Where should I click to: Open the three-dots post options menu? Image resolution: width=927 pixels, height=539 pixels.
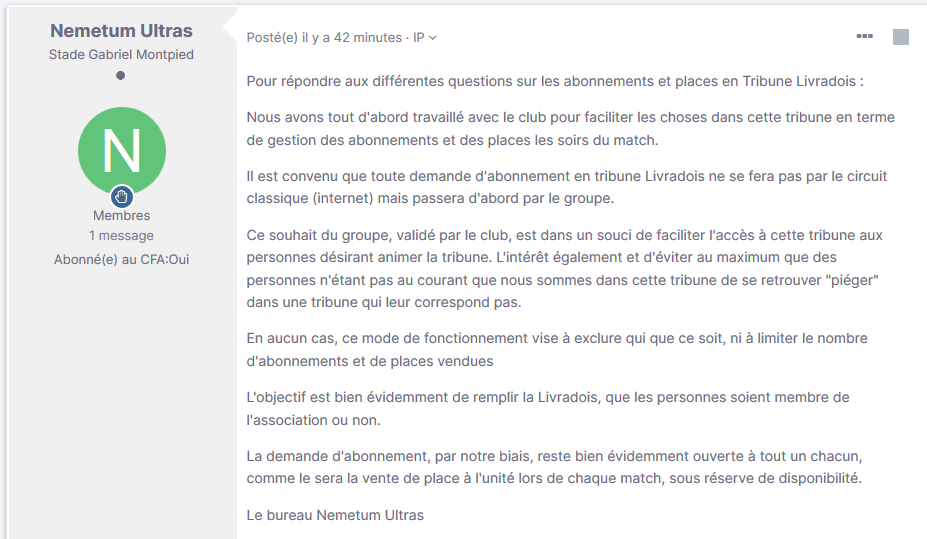coord(864,36)
